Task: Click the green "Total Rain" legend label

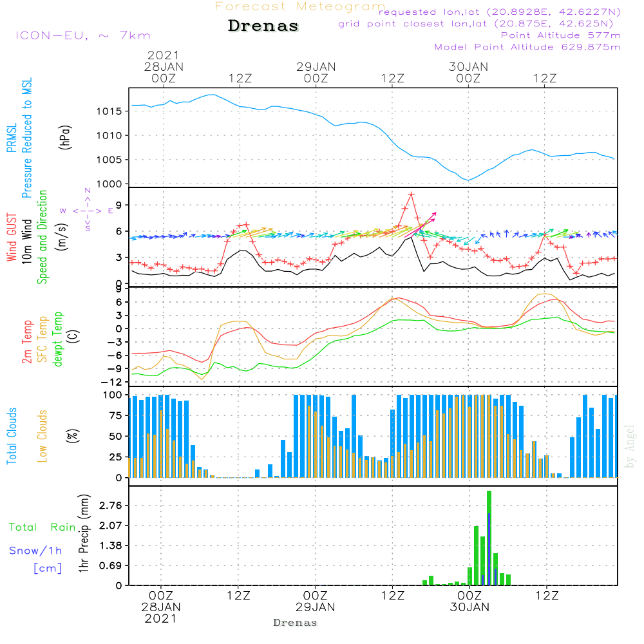Action: point(43,527)
